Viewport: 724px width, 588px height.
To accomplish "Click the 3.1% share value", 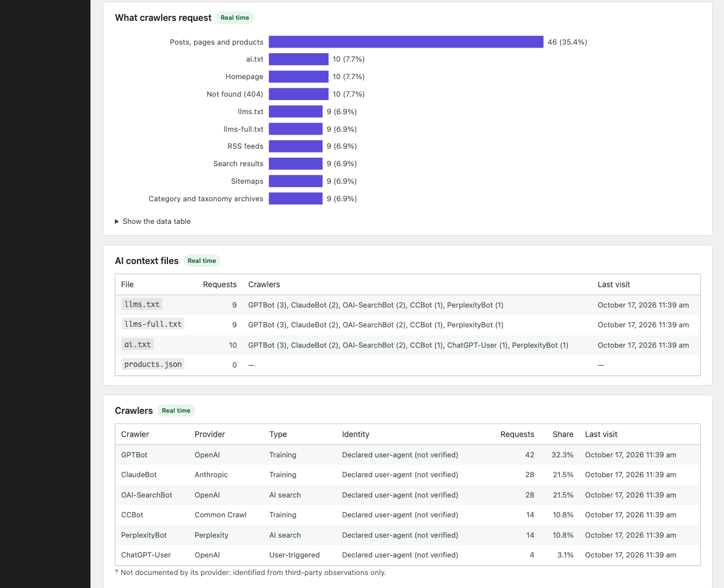I will coord(566,555).
